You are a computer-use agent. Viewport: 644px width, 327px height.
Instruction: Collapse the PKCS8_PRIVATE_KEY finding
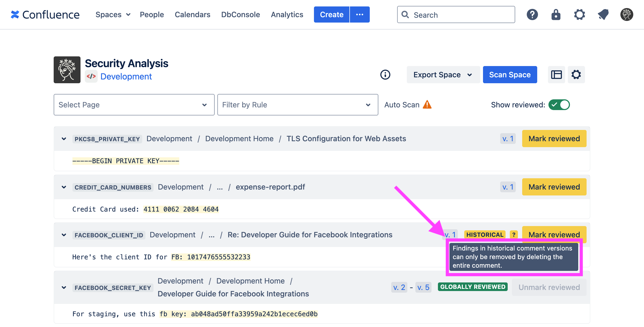coord(64,139)
